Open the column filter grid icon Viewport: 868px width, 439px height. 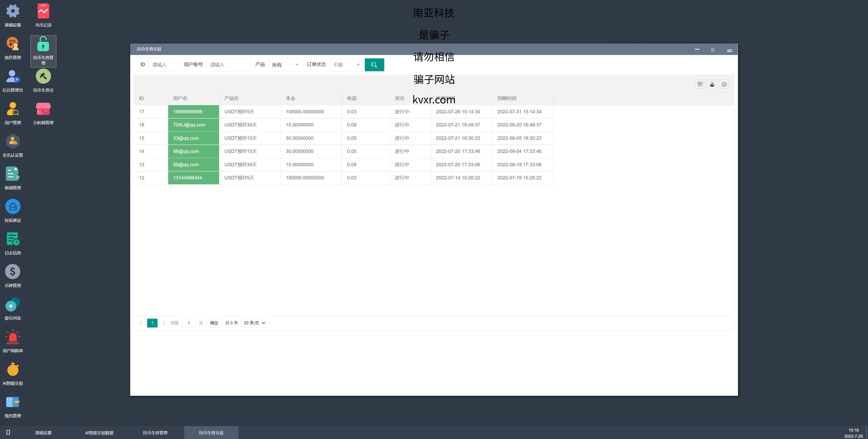coord(700,84)
